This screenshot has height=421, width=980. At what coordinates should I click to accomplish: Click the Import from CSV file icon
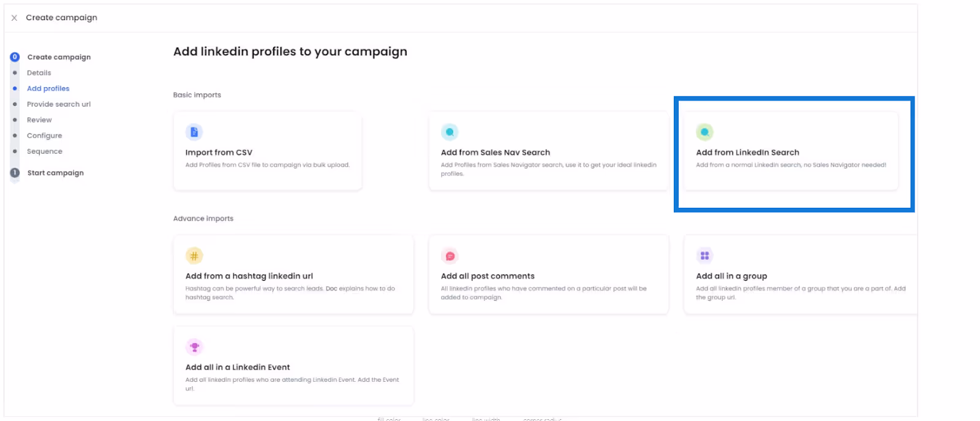pos(194,132)
